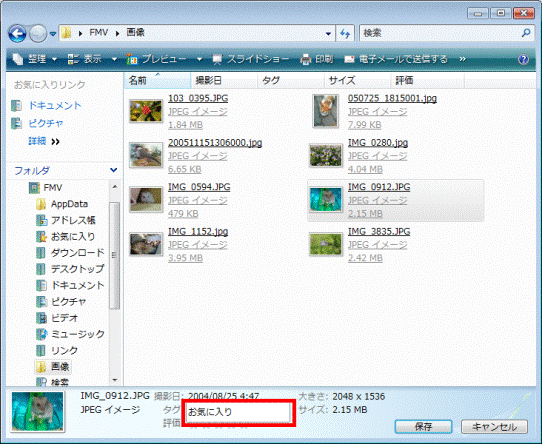Select the 200511151306000.jpg thumbnail
Image resolution: width=542 pixels, height=444 pixels.
point(146,155)
